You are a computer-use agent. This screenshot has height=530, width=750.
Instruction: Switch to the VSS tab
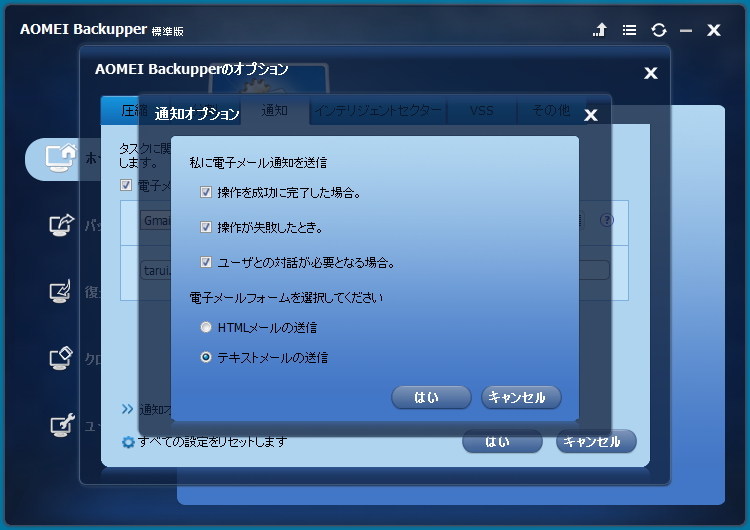point(481,111)
